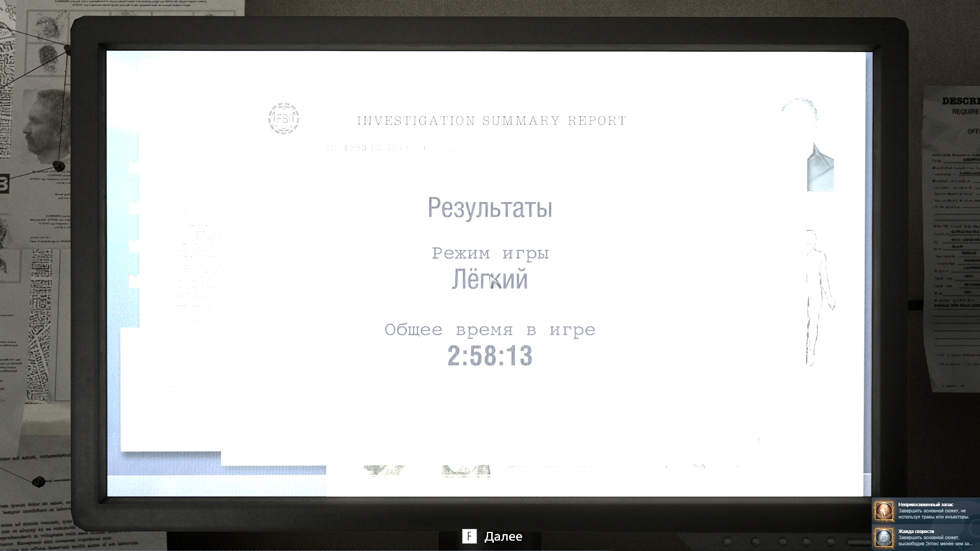
Task: Click the silver 04:00 timer achievement badge
Action: click(x=884, y=538)
